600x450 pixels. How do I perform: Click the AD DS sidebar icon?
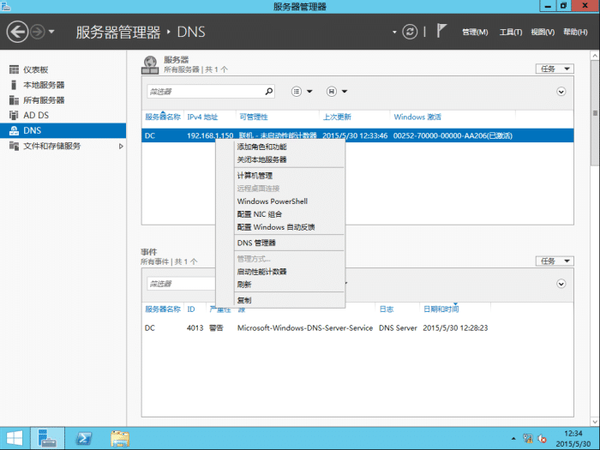tap(14, 115)
